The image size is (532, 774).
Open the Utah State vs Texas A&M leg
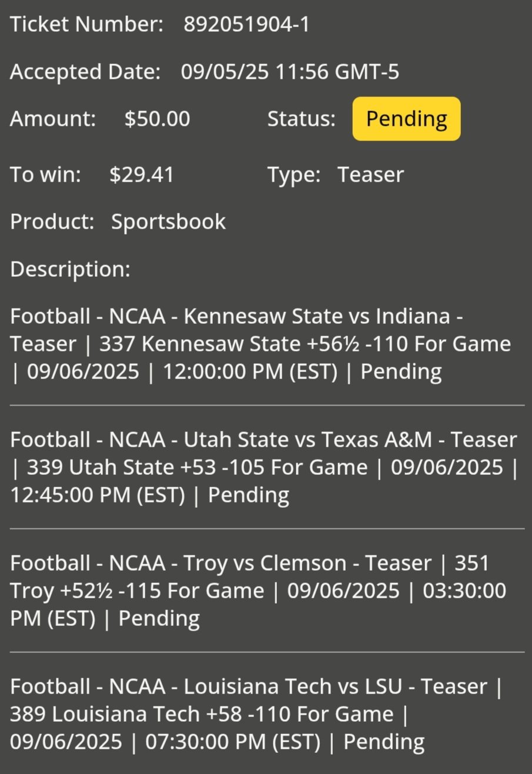pos(263,467)
